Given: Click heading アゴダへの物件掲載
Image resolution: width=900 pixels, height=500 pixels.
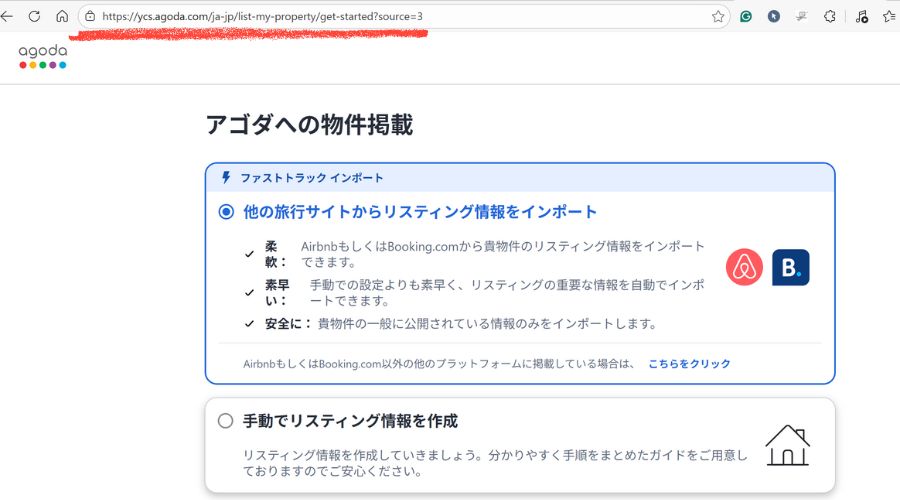Looking at the screenshot, I should pyautogui.click(x=309, y=125).
